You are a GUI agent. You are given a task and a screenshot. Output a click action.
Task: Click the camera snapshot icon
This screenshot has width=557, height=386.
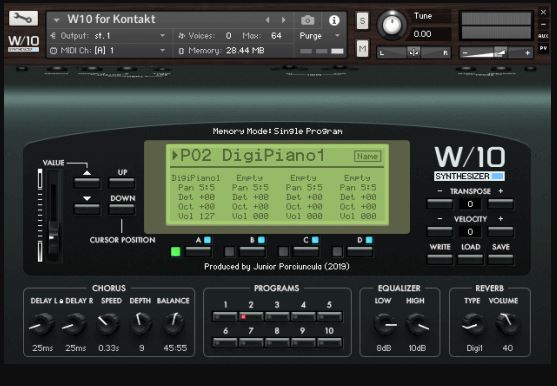tap(308, 20)
